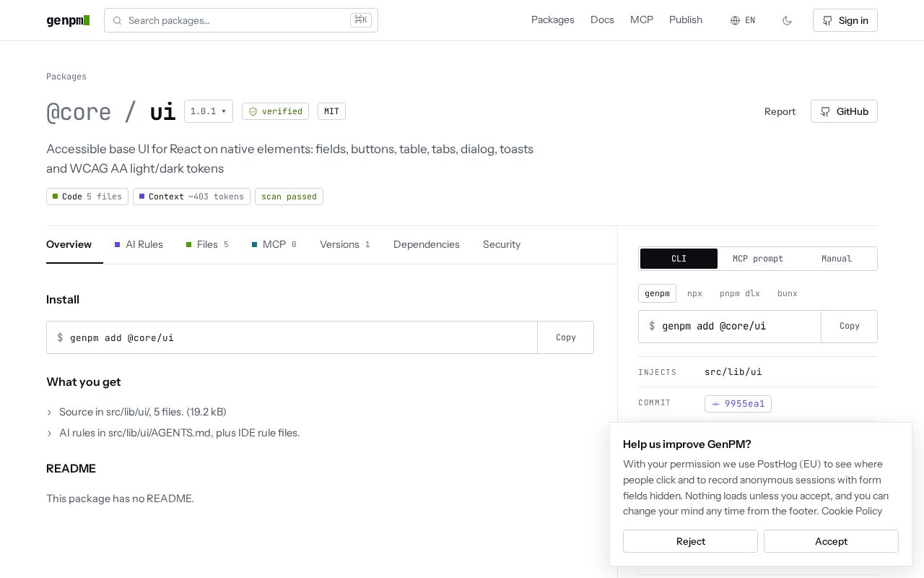Choose the genpm runner option

coord(657,293)
